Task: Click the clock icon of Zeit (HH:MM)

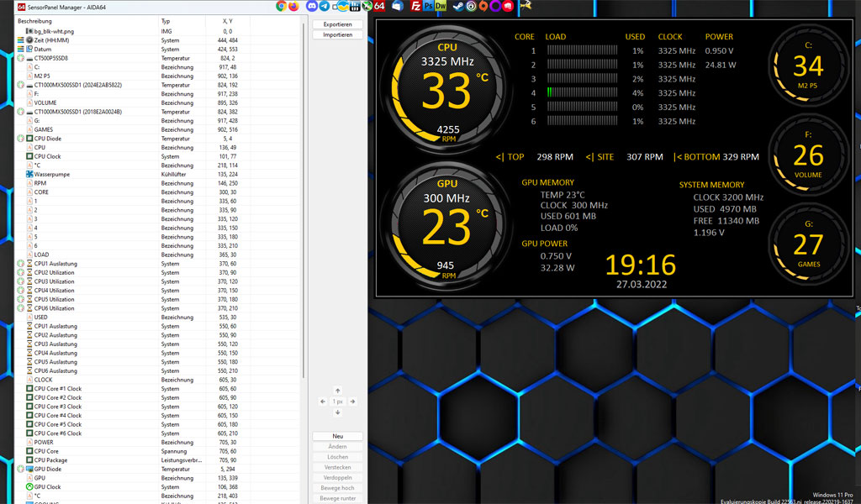Action: pyautogui.click(x=29, y=40)
